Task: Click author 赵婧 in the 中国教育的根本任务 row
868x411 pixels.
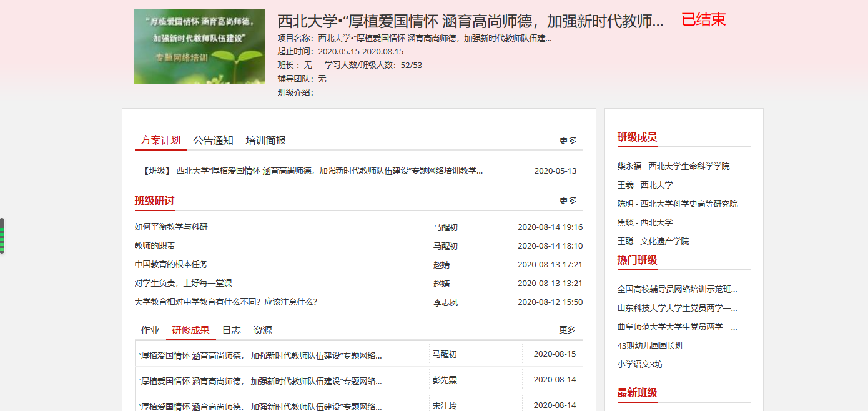Action: click(441, 265)
